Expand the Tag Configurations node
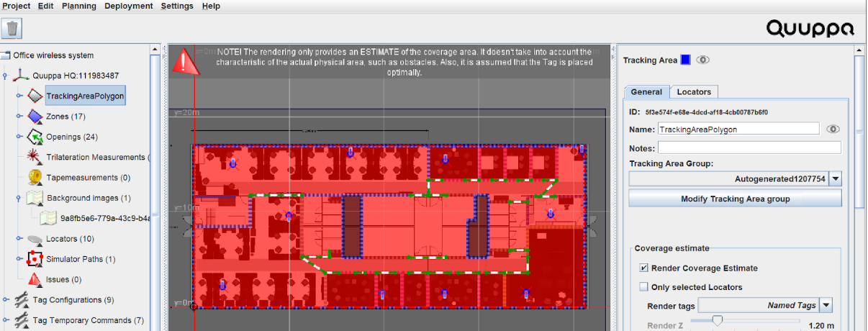Image resolution: width=868 pixels, height=331 pixels. [6, 299]
